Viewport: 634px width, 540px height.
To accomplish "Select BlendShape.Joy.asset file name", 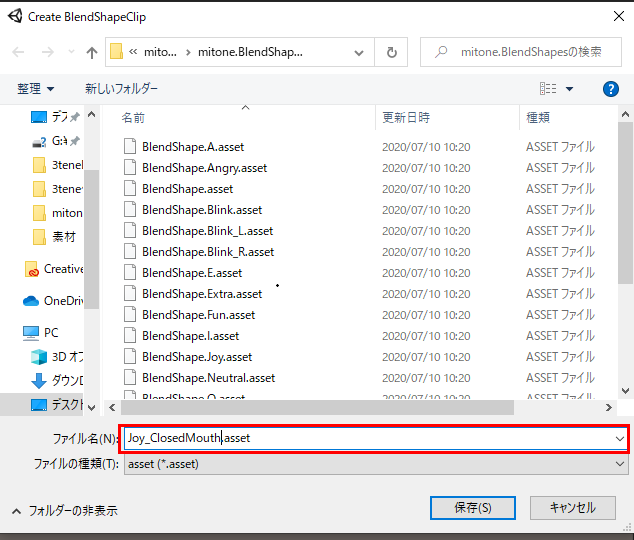I will (197, 357).
